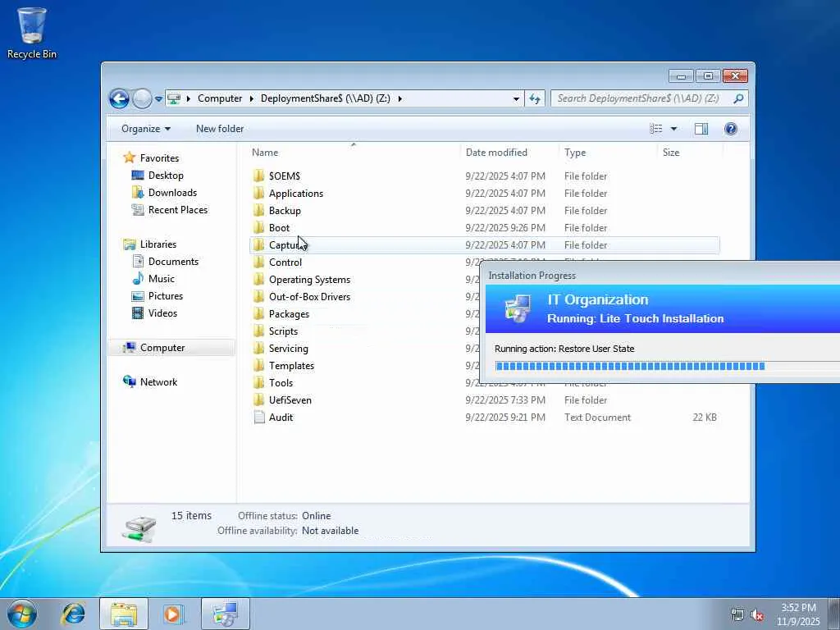Select the Applications folder icon
This screenshot has height=630, width=840.
coord(258,193)
